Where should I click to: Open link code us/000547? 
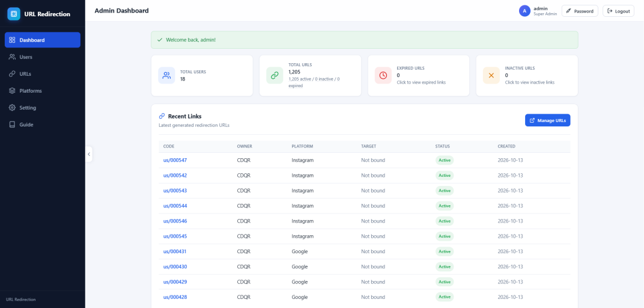click(175, 160)
